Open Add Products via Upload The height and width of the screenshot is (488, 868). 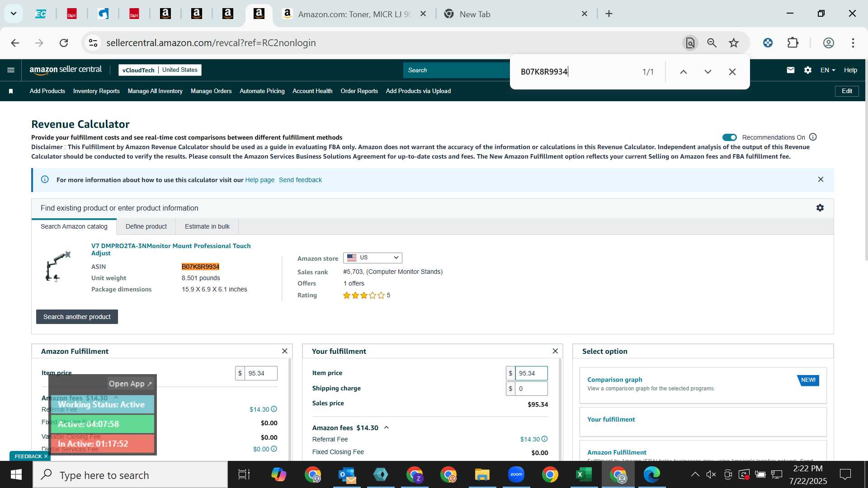[418, 91]
